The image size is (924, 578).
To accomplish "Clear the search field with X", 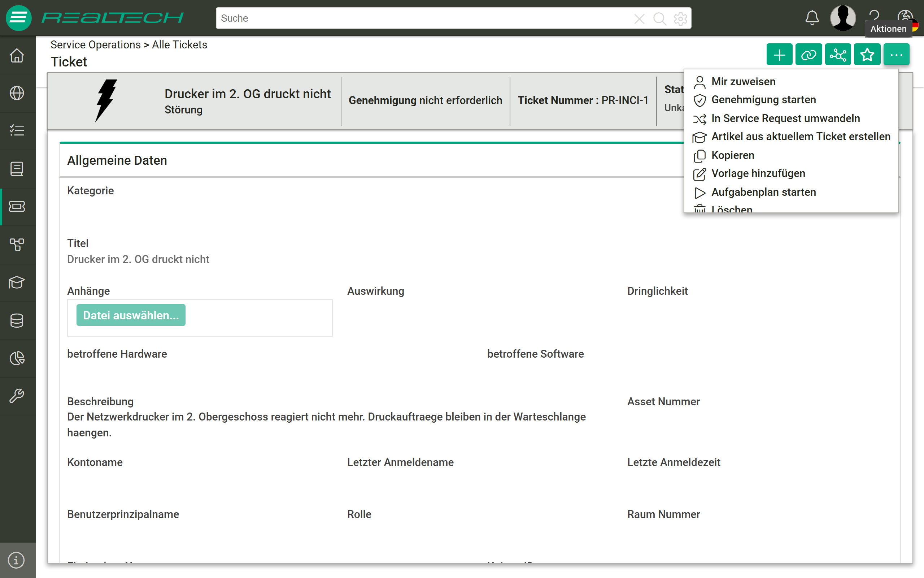I will click(x=639, y=18).
